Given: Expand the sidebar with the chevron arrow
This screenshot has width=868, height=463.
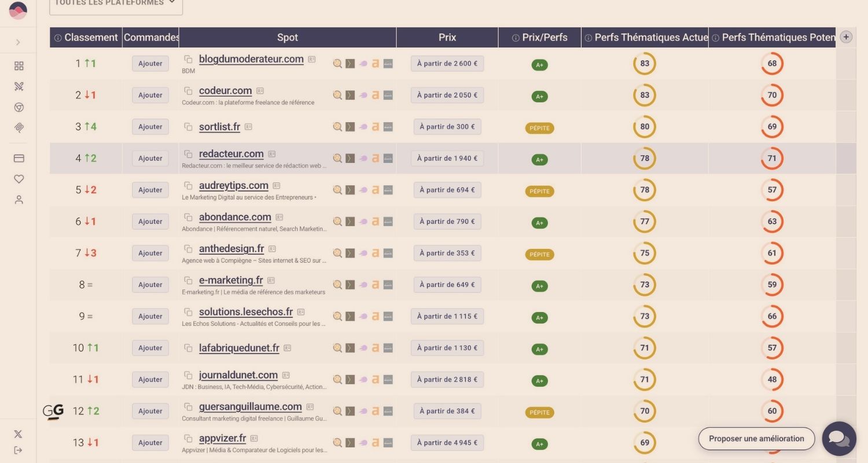Looking at the screenshot, I should click(18, 42).
